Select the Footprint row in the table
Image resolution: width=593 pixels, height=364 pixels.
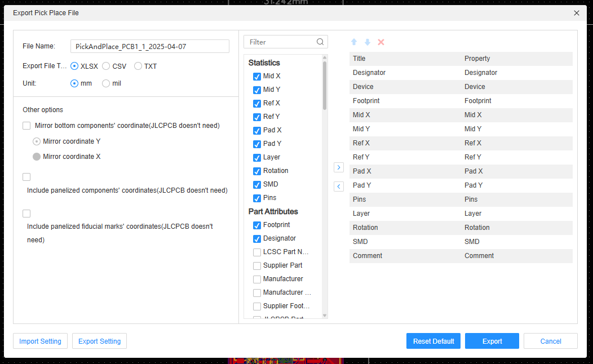[x=461, y=101]
